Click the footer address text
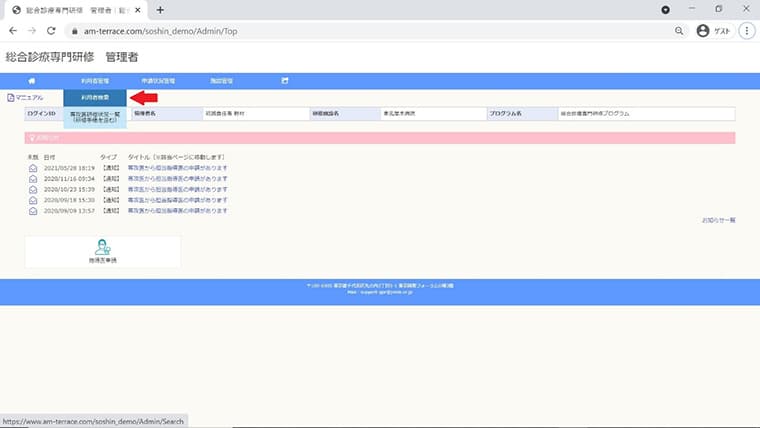 coord(380,285)
